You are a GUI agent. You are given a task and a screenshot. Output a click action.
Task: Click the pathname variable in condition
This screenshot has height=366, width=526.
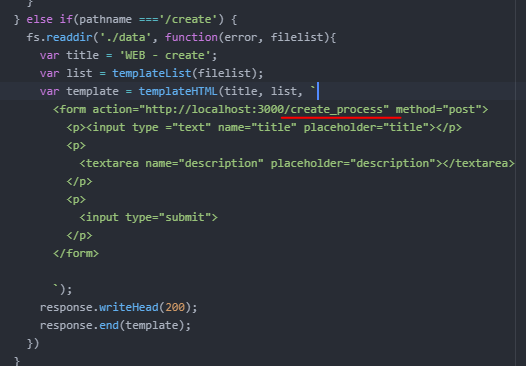pyautogui.click(x=105, y=19)
